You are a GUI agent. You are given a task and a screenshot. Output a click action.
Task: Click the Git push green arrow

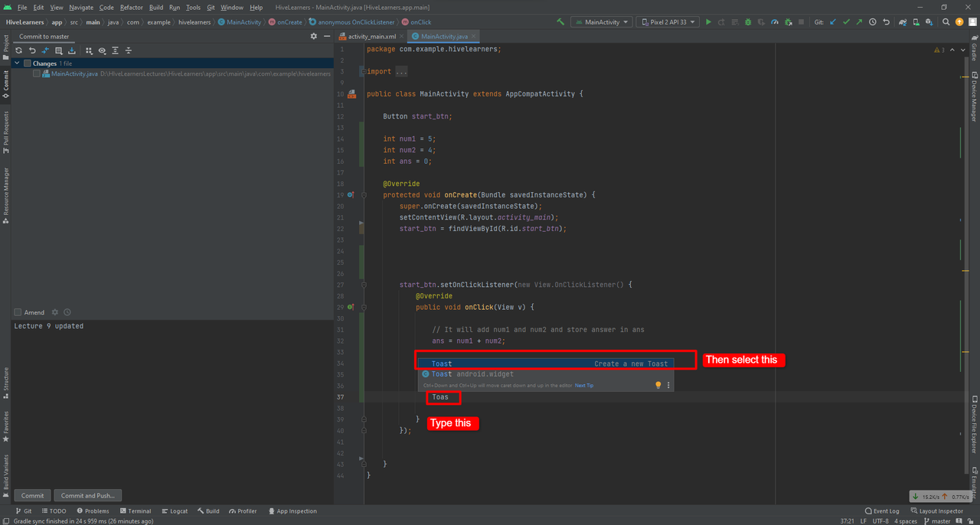click(859, 22)
